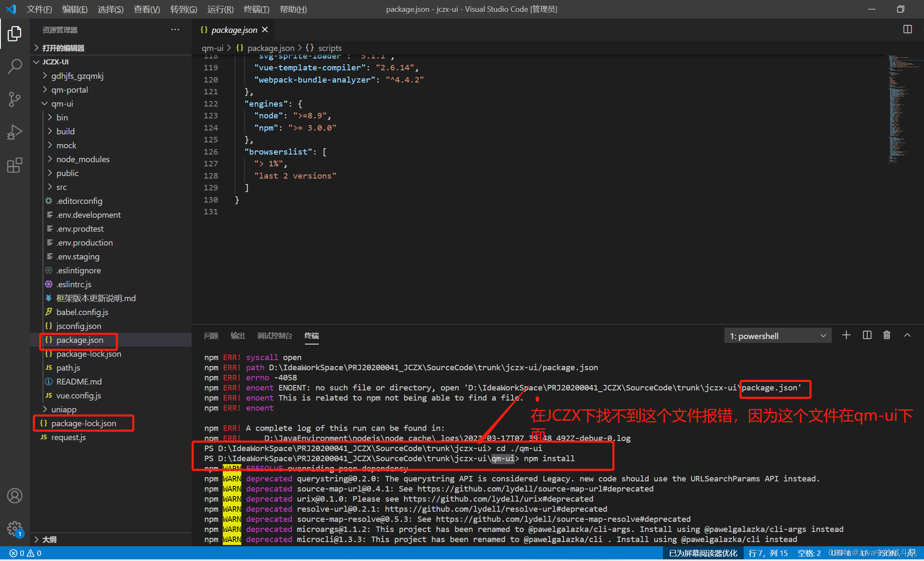Split the editor to the right

coord(907,29)
